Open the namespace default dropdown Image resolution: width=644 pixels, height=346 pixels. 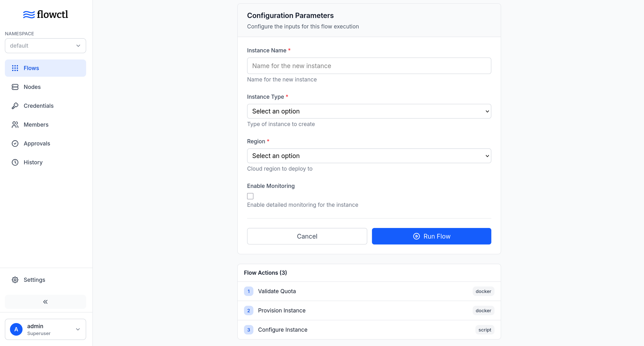pyautogui.click(x=45, y=46)
